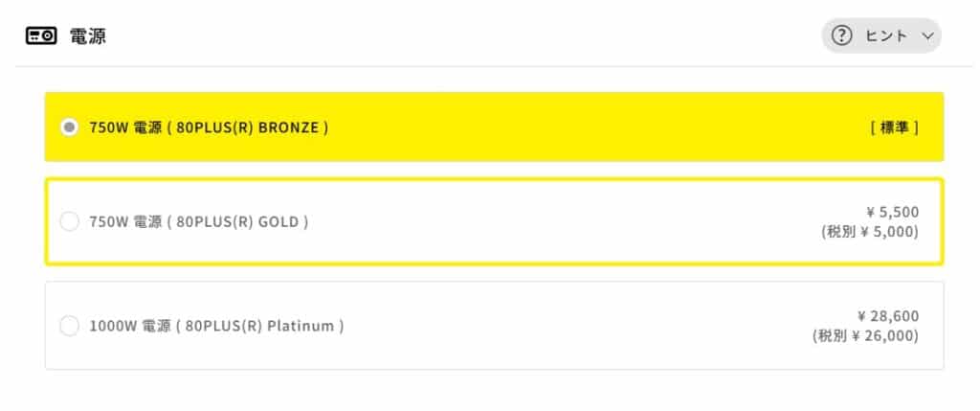Screen dimensions: 980x411
Task: Choose the 750W GOLD radio button
Action: [x=69, y=221]
